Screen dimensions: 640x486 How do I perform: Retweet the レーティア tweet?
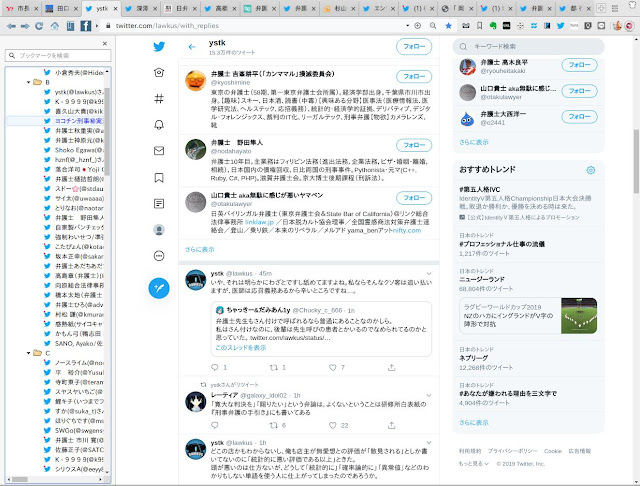pos(273,425)
